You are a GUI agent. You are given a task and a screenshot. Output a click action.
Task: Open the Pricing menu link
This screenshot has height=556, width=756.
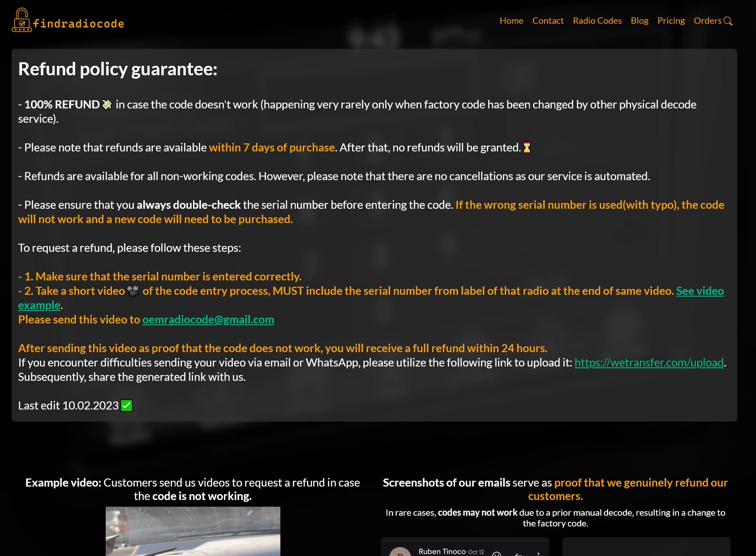click(671, 21)
